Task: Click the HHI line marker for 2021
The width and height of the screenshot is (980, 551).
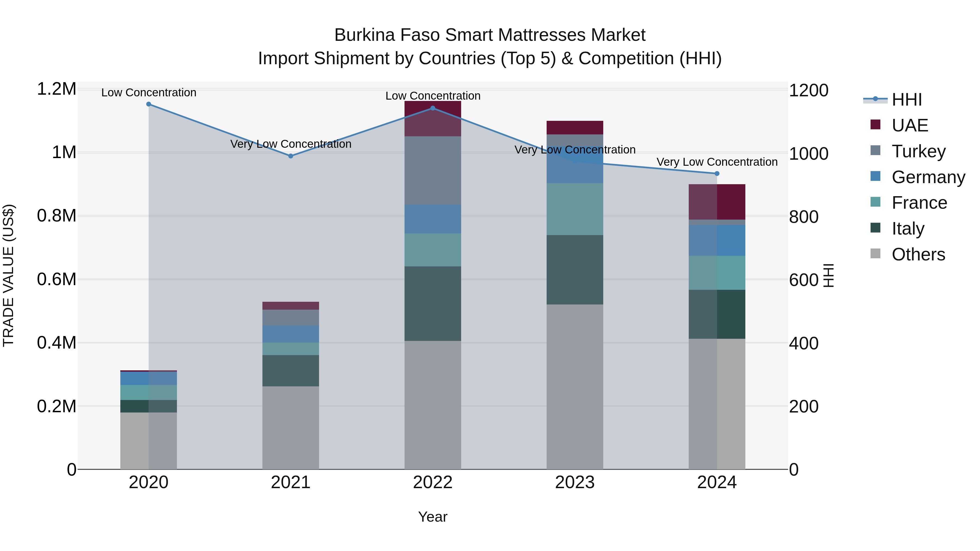Action: point(291,156)
